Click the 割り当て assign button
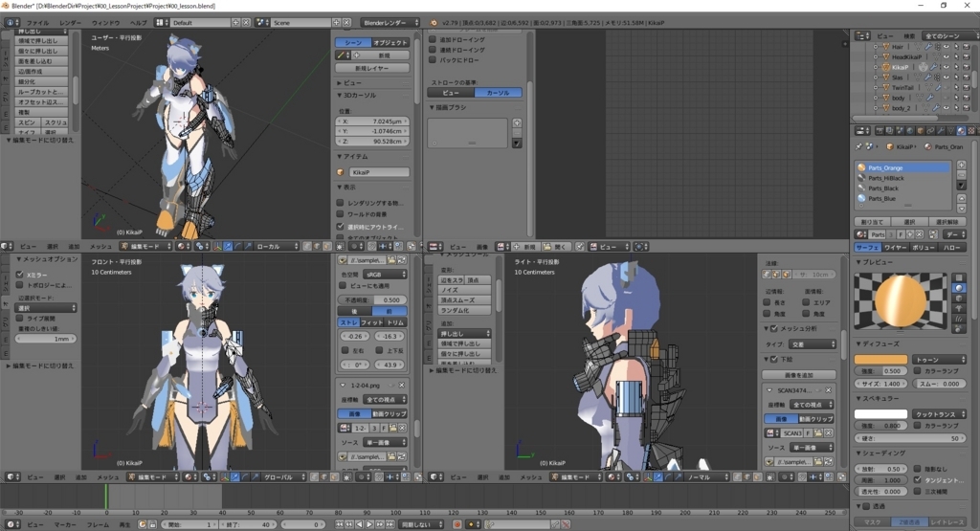The width and height of the screenshot is (980, 531). (x=872, y=222)
